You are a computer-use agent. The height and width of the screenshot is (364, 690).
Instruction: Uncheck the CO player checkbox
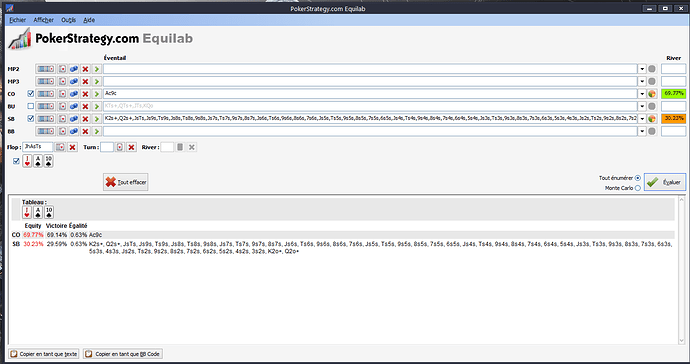tap(30, 94)
